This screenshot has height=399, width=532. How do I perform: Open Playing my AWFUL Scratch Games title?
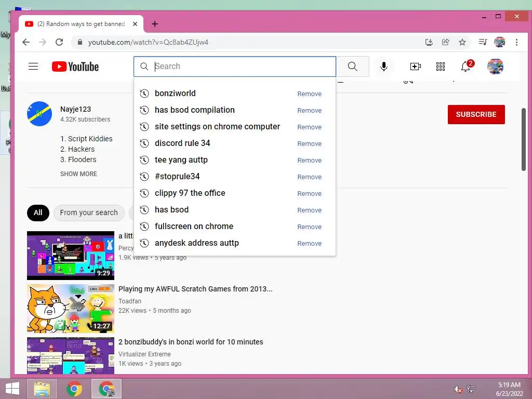pyautogui.click(x=195, y=289)
